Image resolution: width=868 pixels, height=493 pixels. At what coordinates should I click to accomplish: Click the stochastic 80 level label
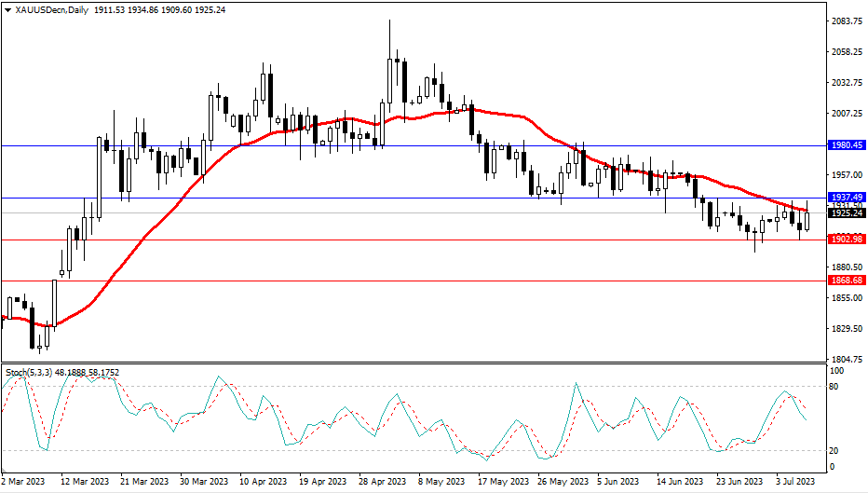coord(834,386)
